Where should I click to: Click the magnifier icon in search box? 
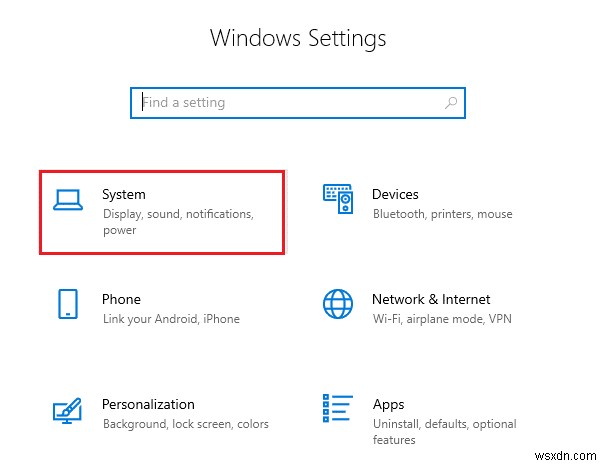point(452,102)
